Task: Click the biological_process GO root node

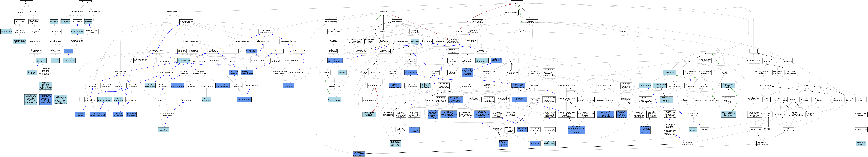Action: 517,3
